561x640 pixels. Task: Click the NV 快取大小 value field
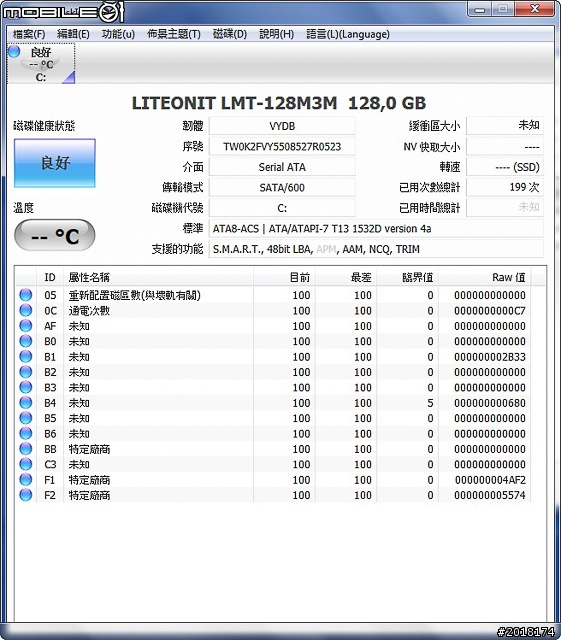[x=505, y=147]
